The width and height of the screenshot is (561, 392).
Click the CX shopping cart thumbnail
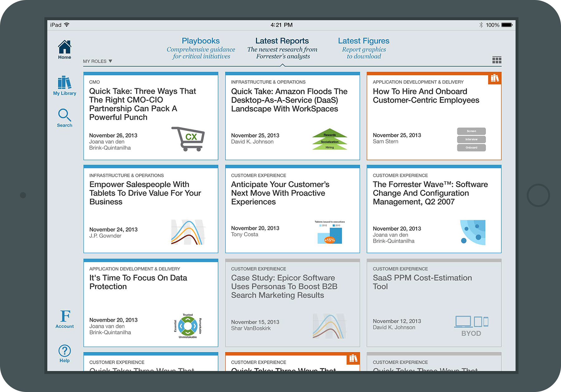(188, 139)
